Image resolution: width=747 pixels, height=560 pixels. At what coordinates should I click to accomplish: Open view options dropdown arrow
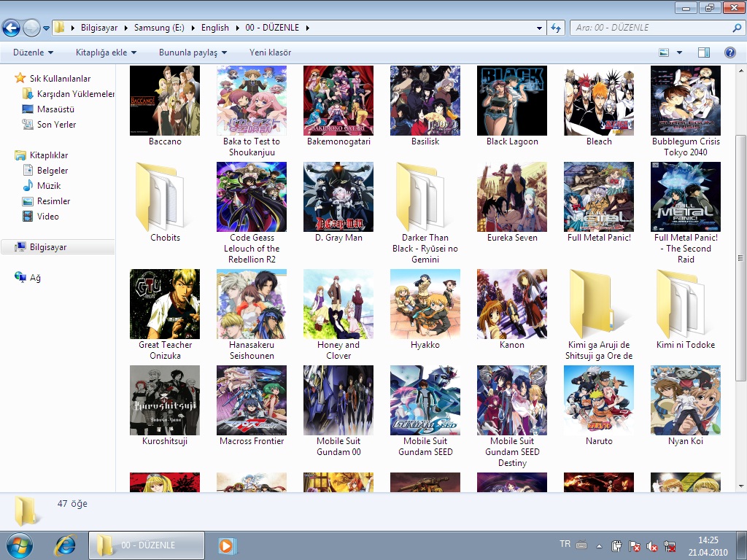point(679,52)
